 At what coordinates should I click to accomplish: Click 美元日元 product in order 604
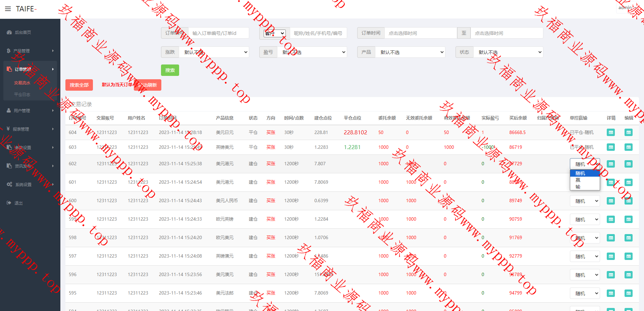pyautogui.click(x=225, y=132)
